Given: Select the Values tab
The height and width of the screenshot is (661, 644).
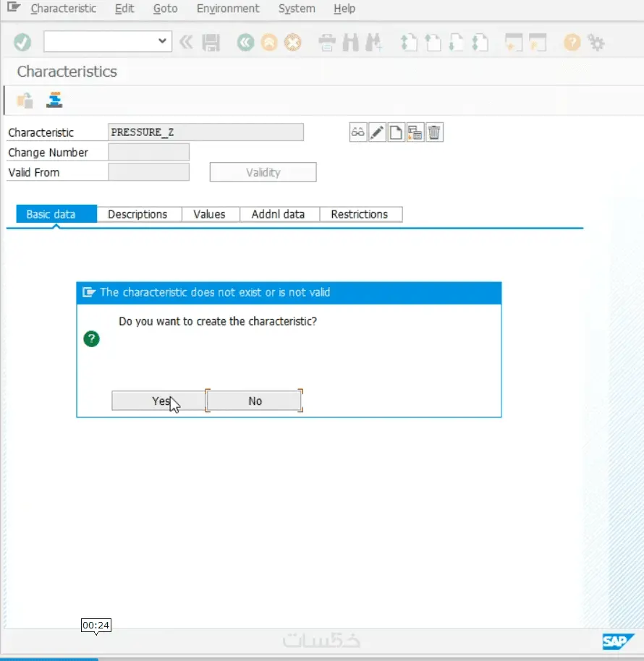Looking at the screenshot, I should 209,214.
